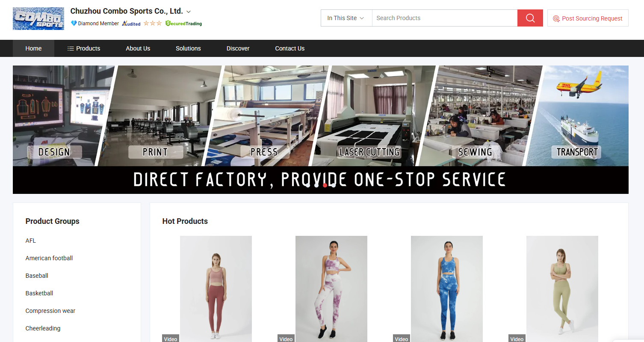Click the Combo Sports company logo
644x342 pixels.
click(x=38, y=18)
